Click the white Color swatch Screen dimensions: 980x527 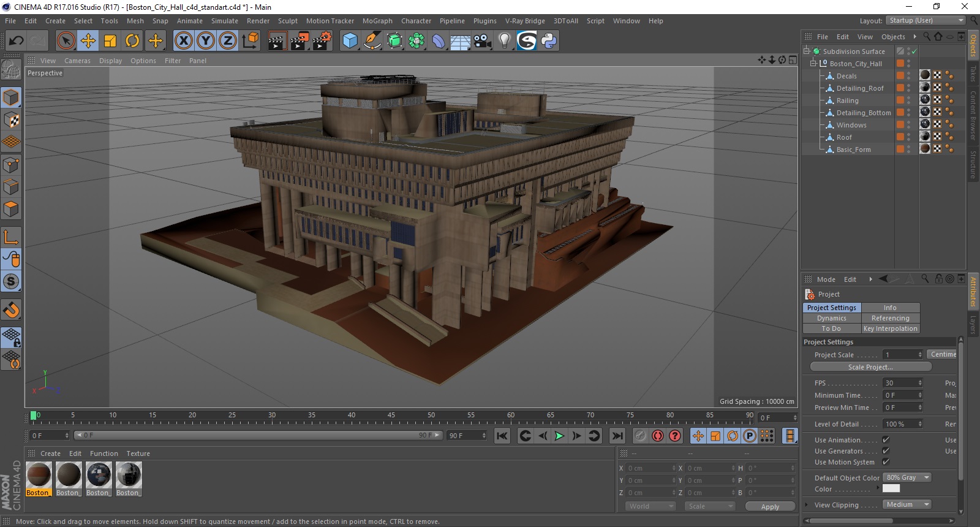point(891,489)
